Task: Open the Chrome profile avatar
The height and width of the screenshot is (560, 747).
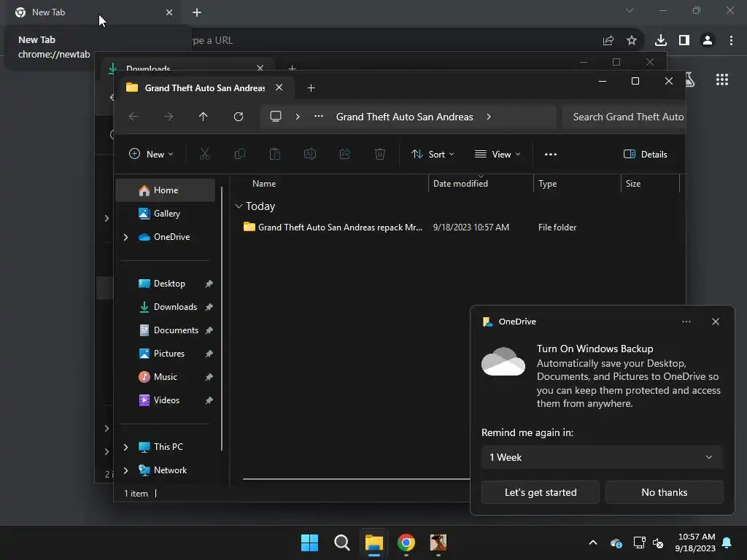Action: (x=708, y=41)
